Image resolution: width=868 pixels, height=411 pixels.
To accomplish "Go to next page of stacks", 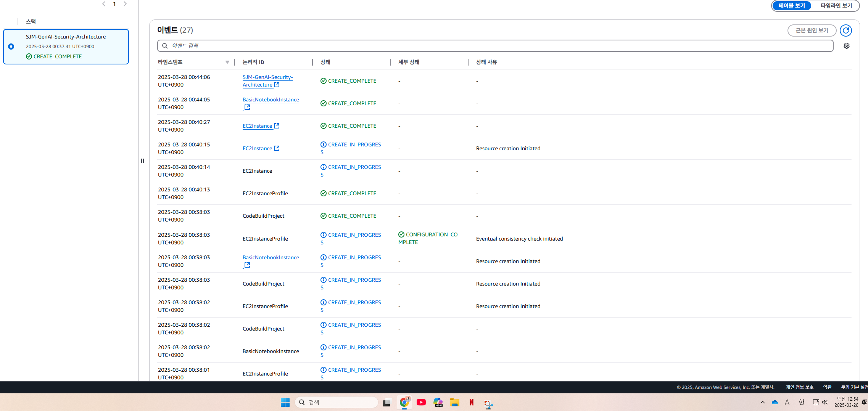I will click(x=125, y=4).
